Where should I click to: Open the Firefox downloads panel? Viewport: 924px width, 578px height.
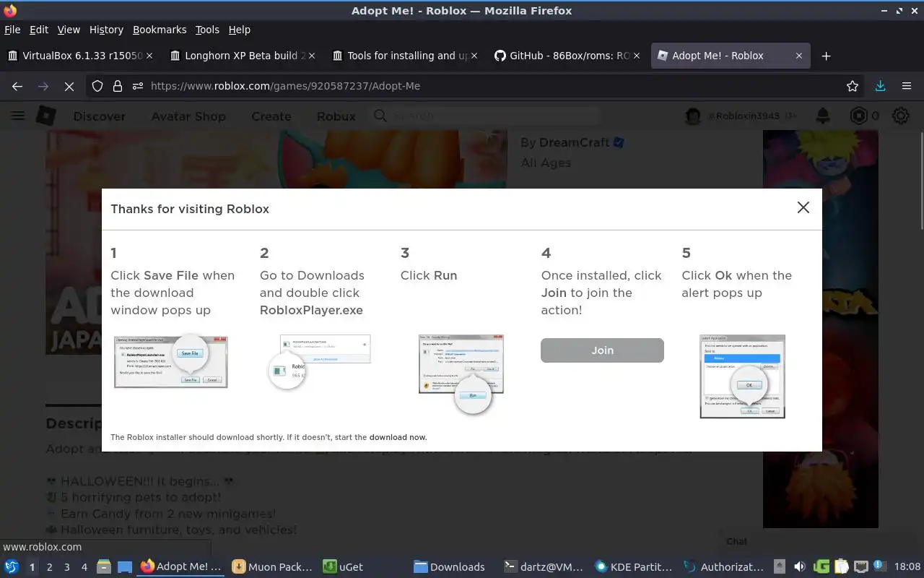coord(880,86)
